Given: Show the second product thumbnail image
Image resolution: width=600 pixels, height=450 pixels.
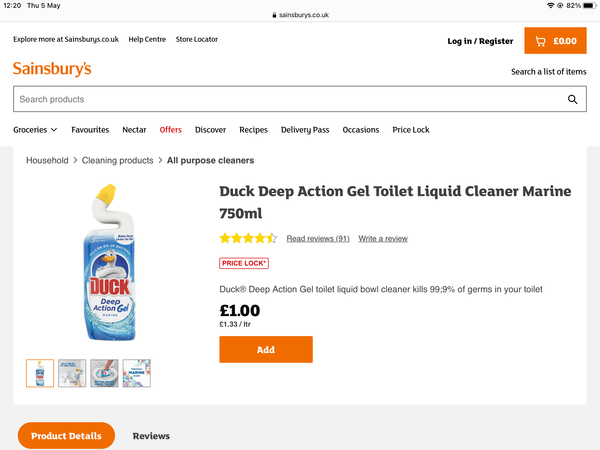Looking at the screenshot, I should (72, 373).
